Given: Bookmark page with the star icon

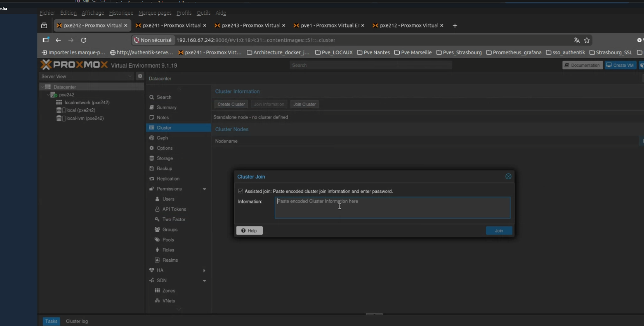Looking at the screenshot, I should (587, 40).
